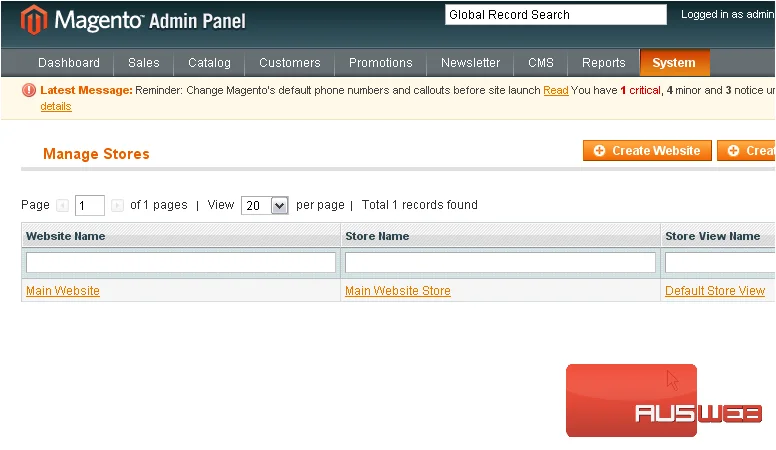The image size is (776, 450).
Task: Open the System menu
Action: click(x=675, y=63)
